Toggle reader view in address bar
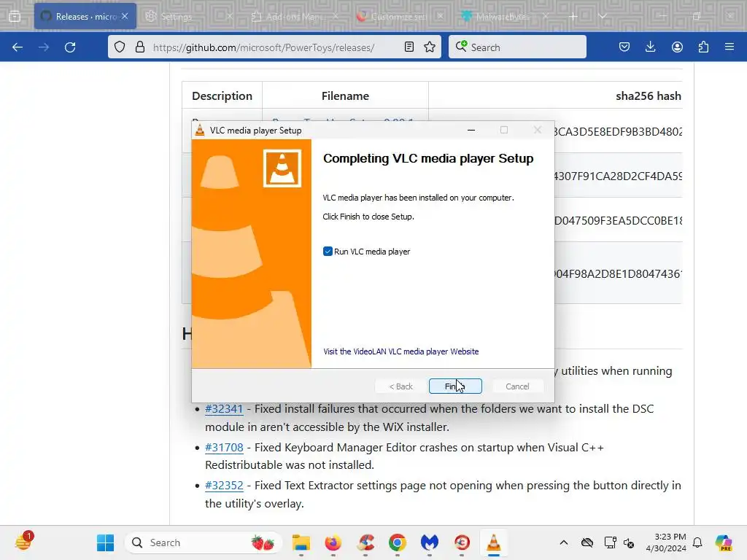This screenshot has height=560, width=747. [x=409, y=47]
